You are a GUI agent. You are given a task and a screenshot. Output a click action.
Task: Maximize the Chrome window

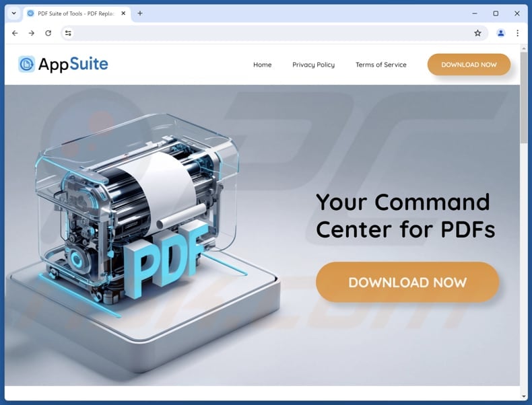point(496,13)
